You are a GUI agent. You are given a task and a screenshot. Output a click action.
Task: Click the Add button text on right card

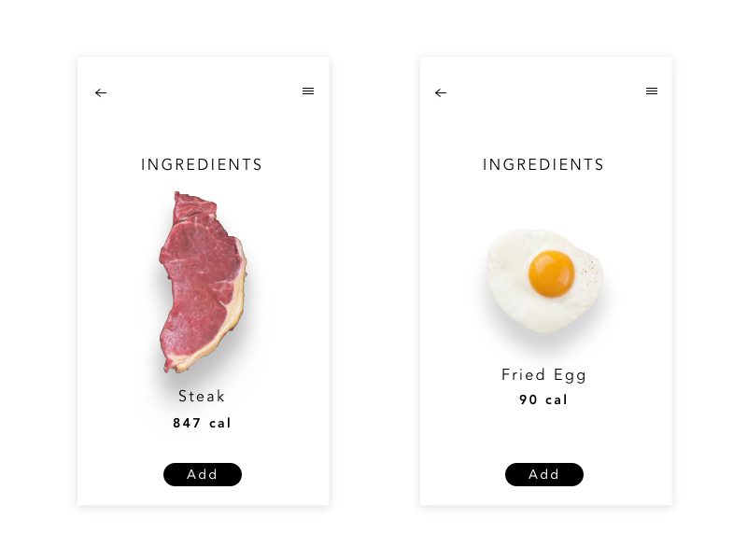click(544, 474)
